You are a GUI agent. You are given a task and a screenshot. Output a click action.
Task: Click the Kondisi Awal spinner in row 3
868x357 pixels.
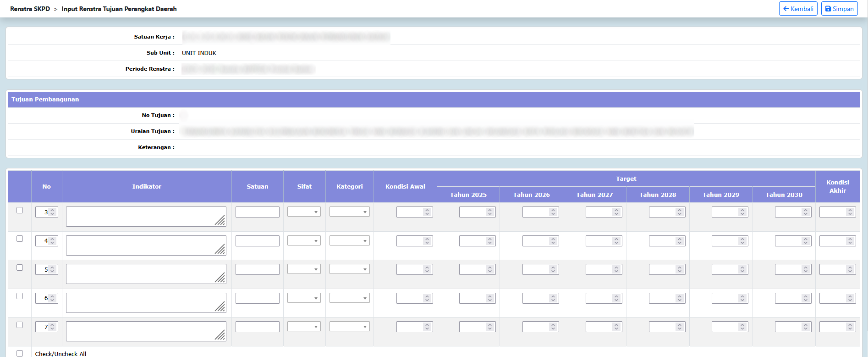tap(427, 212)
